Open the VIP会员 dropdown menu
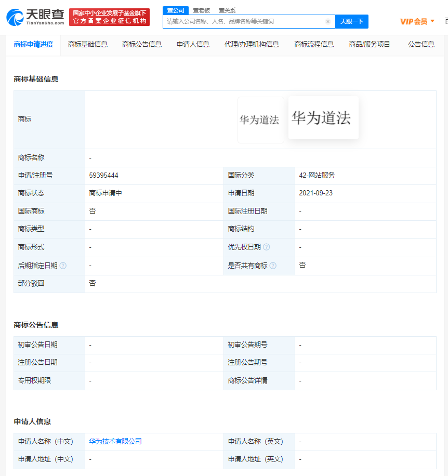Screen dimensions: 448x476 (x=417, y=21)
